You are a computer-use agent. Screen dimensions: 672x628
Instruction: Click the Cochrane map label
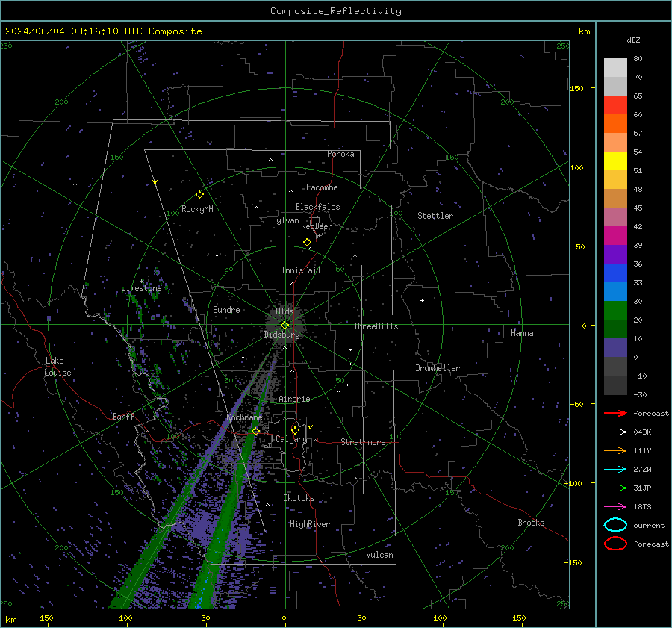[x=244, y=417]
